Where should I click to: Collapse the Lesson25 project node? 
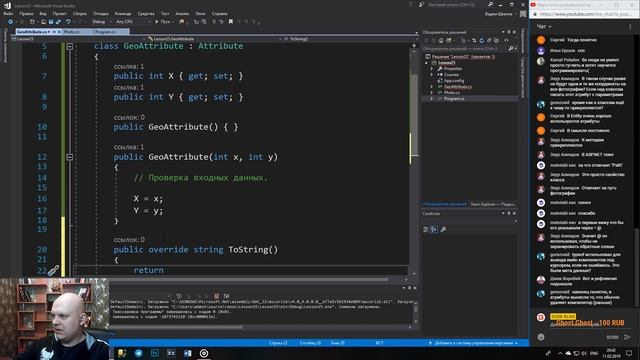click(427, 63)
